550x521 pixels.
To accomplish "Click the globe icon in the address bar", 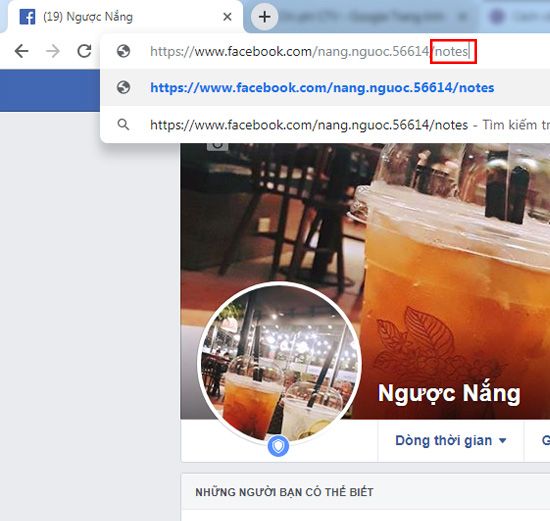I will click(123, 51).
